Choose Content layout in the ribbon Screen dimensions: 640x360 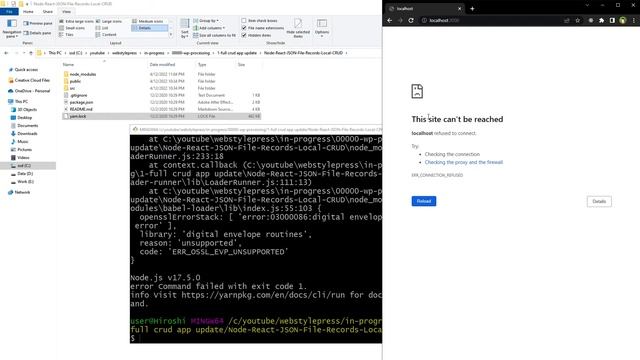click(106, 35)
